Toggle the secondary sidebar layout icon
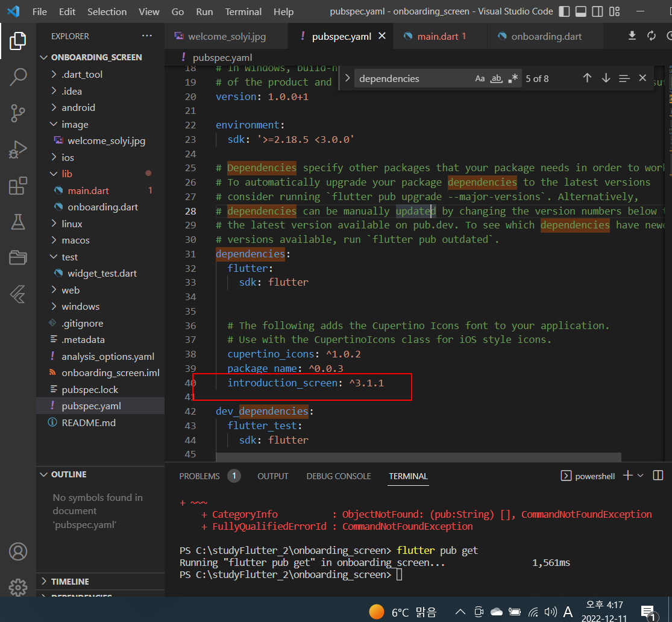The image size is (672, 622). point(597,11)
